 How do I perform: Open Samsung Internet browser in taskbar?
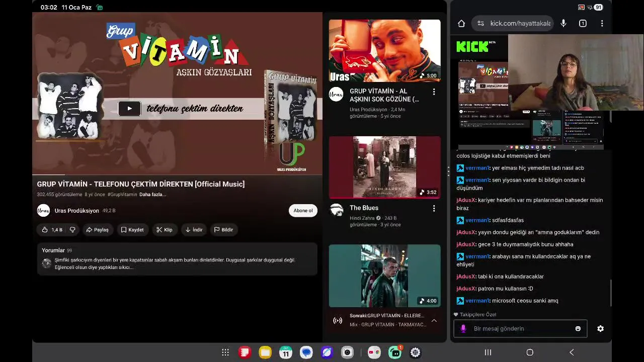coord(327,352)
